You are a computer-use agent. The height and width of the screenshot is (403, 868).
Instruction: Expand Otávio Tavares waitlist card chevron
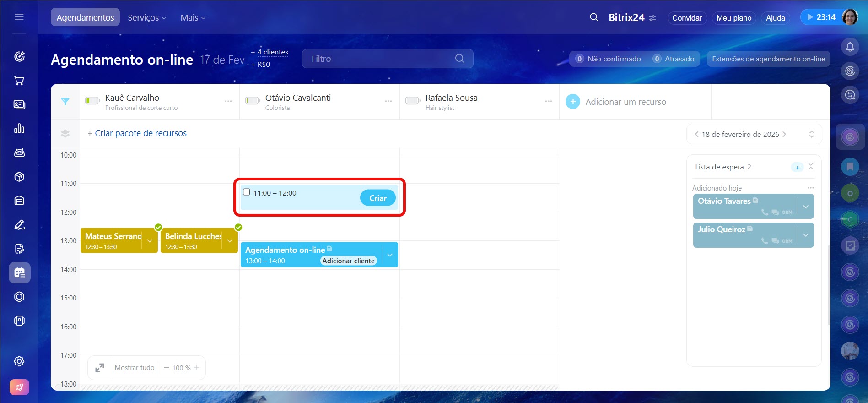tap(806, 207)
